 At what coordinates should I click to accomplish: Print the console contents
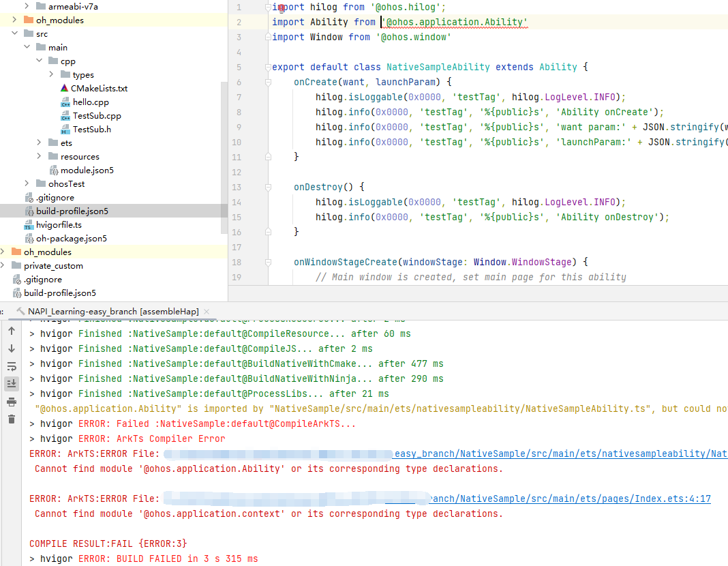[x=12, y=401]
